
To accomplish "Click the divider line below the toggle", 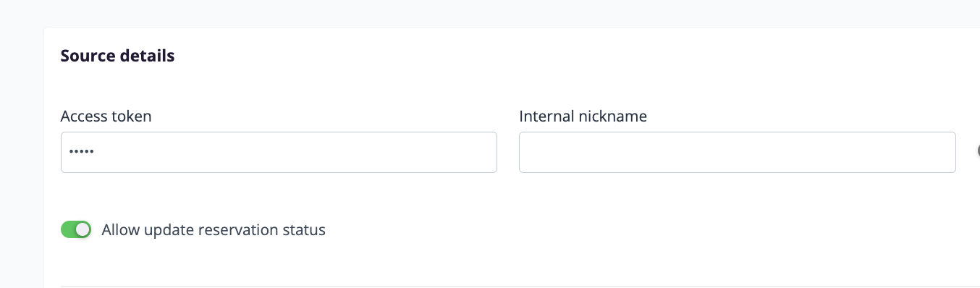I will point(520,286).
